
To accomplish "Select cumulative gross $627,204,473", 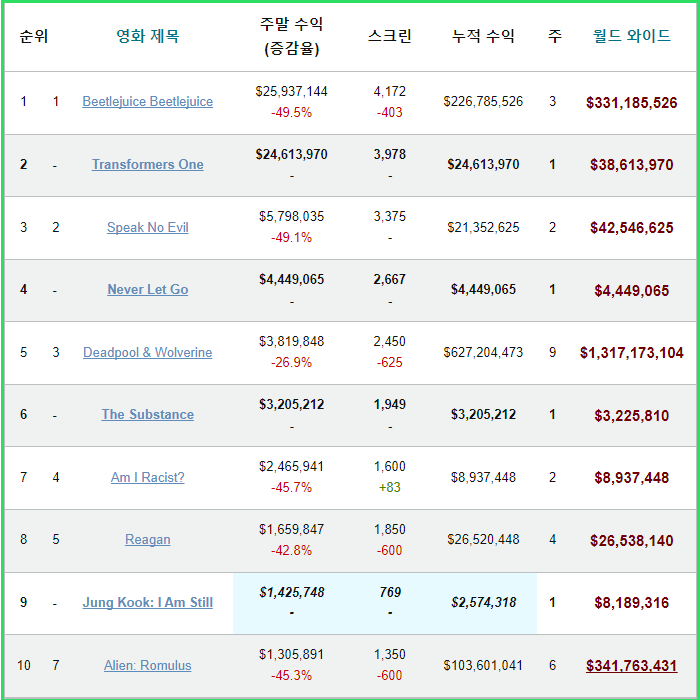I will coord(483,352).
